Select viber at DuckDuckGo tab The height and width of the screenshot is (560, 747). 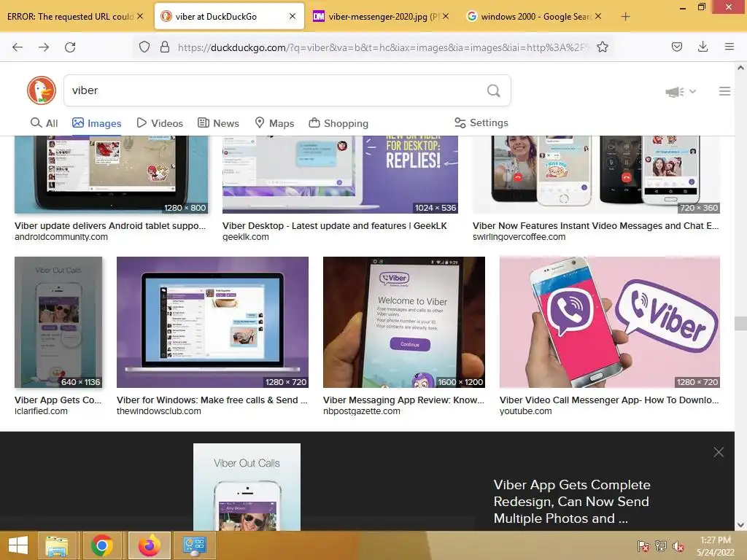click(216, 16)
